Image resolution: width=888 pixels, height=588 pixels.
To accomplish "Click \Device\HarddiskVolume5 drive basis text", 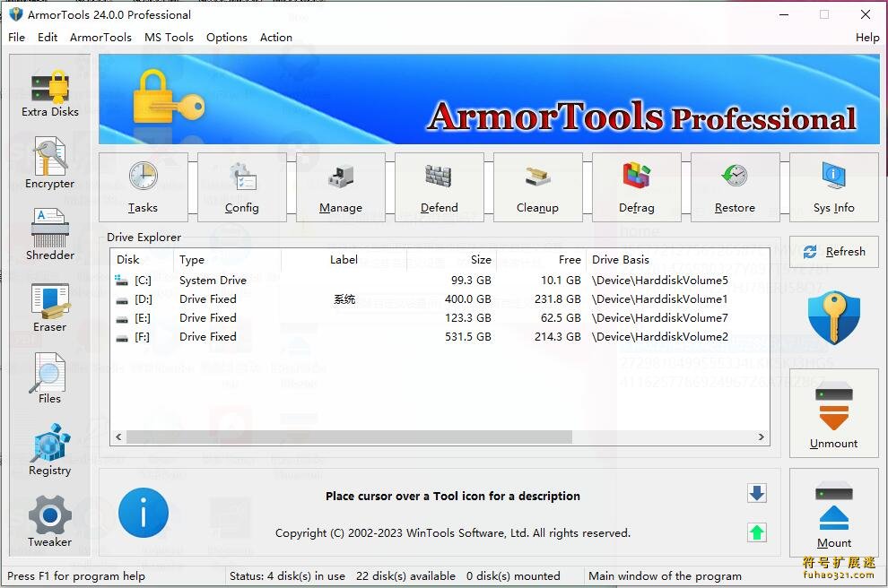I will (660, 281).
